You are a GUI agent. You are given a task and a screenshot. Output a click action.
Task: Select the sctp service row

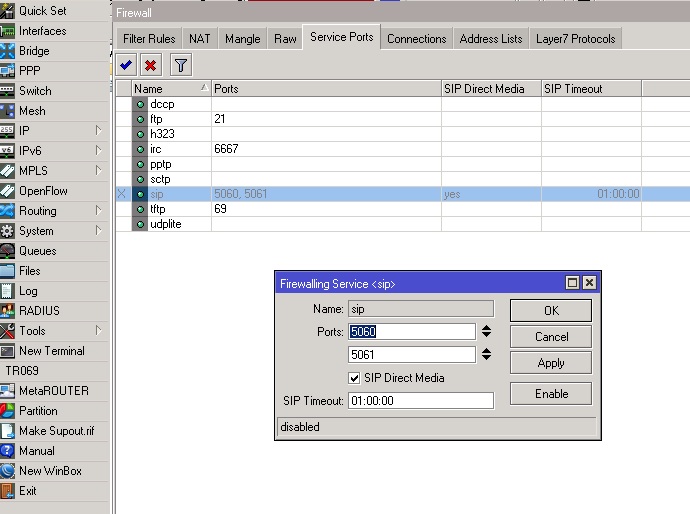click(x=403, y=179)
